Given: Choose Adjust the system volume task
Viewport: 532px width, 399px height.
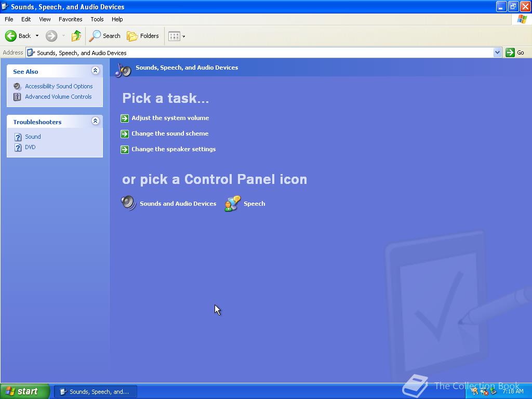Looking at the screenshot, I should [x=170, y=118].
